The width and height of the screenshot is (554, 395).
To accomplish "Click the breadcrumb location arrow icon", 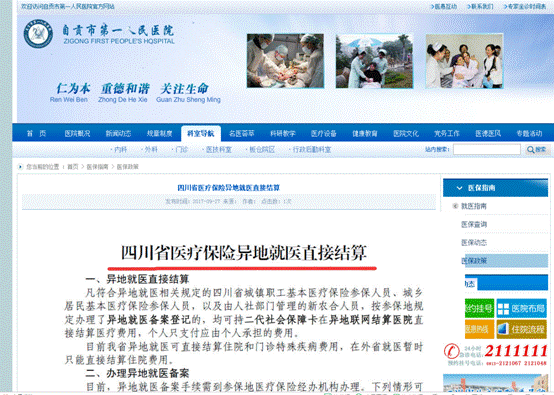I will tap(20, 167).
